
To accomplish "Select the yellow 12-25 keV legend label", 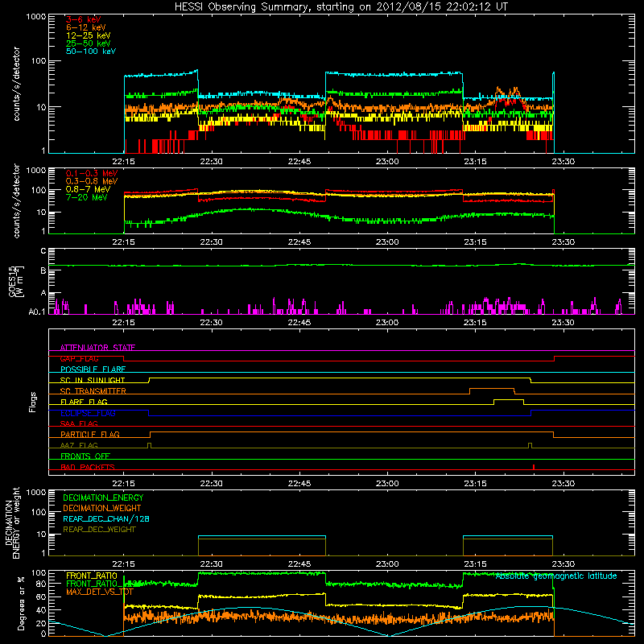I will tap(89, 35).
